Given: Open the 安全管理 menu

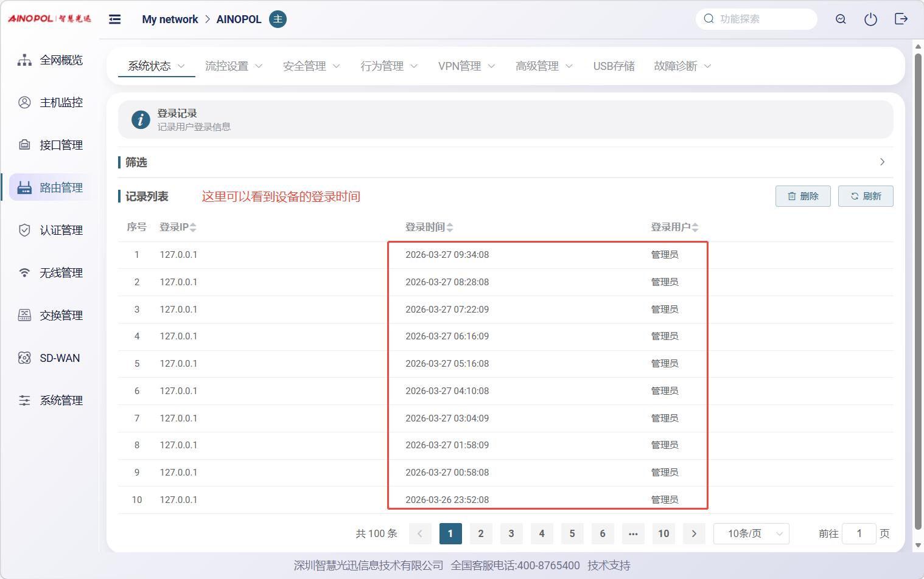Looking at the screenshot, I should pyautogui.click(x=310, y=66).
